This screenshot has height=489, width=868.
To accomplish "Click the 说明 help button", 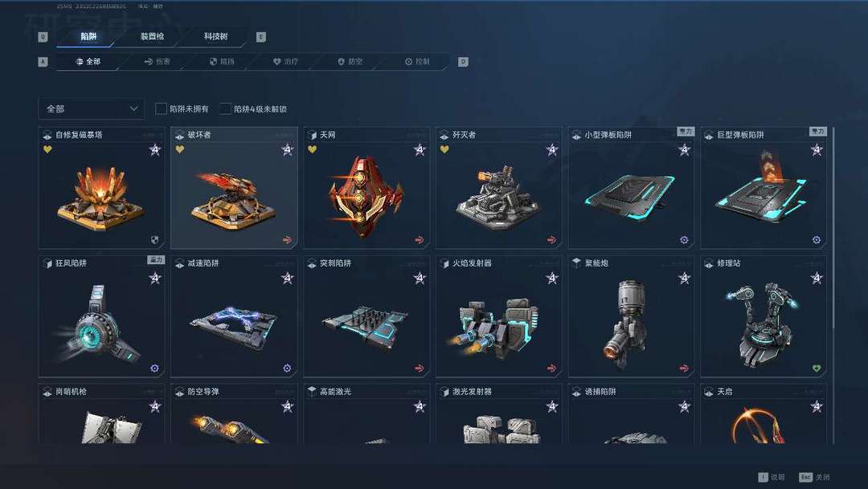I will (x=771, y=477).
